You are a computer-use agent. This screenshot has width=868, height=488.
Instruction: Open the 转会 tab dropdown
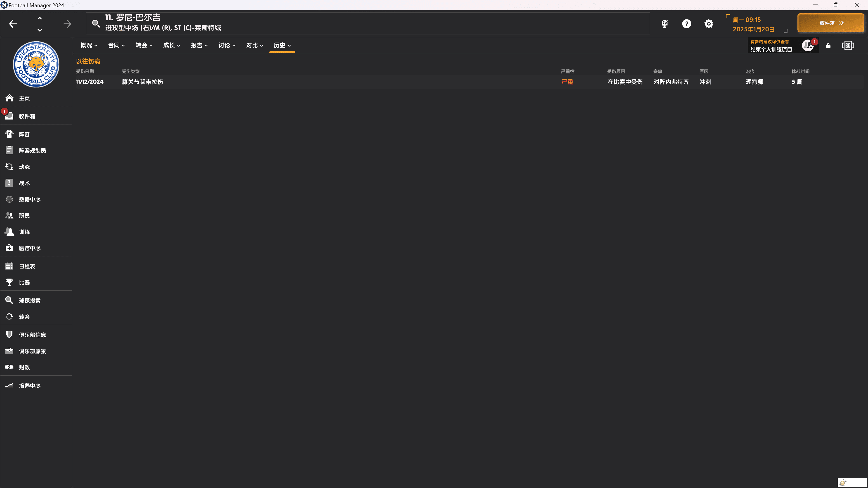(x=144, y=45)
